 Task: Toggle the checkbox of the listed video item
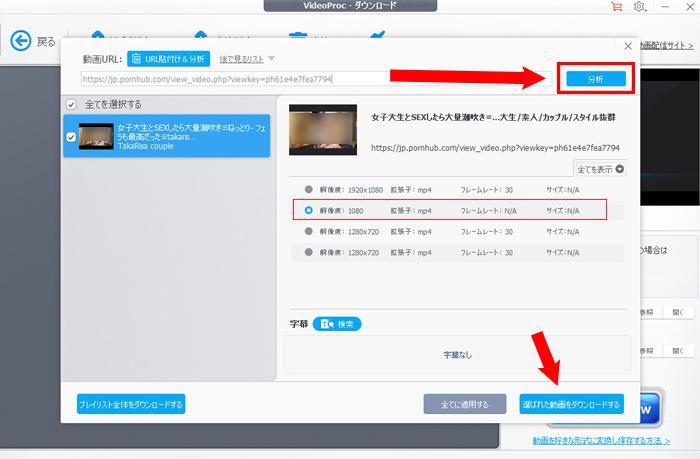(71, 137)
